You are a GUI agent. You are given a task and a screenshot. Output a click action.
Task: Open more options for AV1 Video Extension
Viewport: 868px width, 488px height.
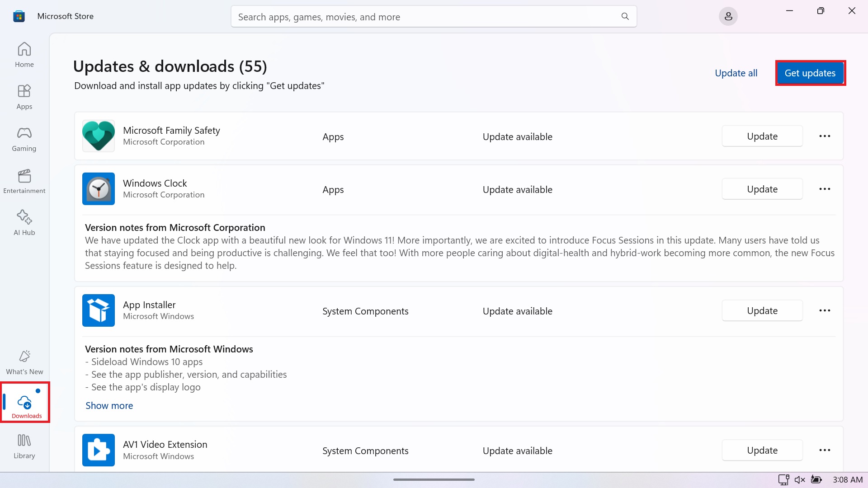[824, 450]
